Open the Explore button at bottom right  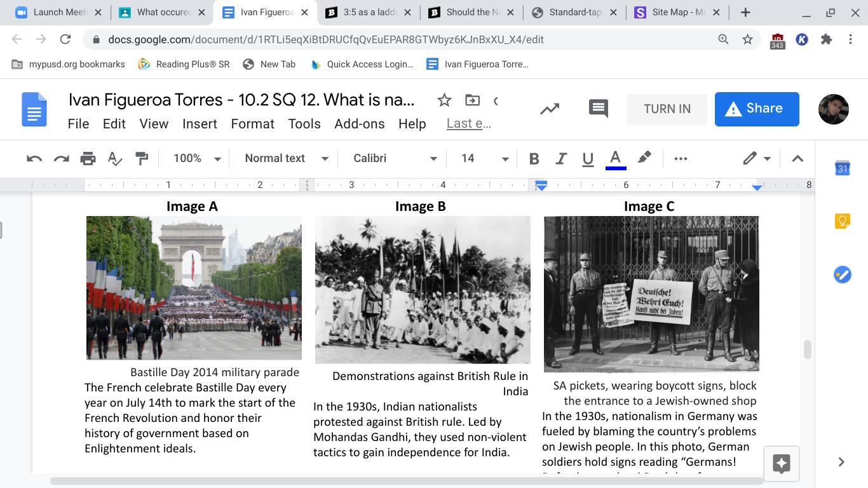(782, 463)
